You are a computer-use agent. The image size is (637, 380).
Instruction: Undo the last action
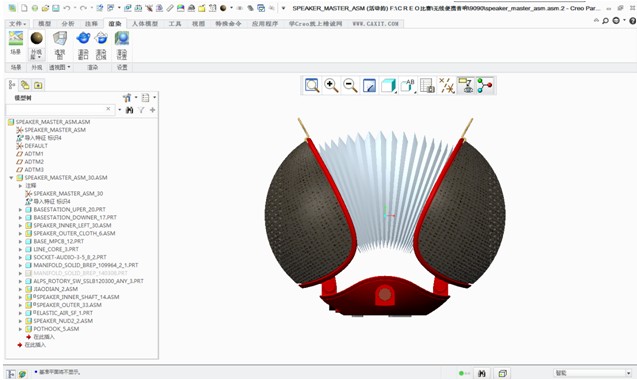click(x=67, y=8)
